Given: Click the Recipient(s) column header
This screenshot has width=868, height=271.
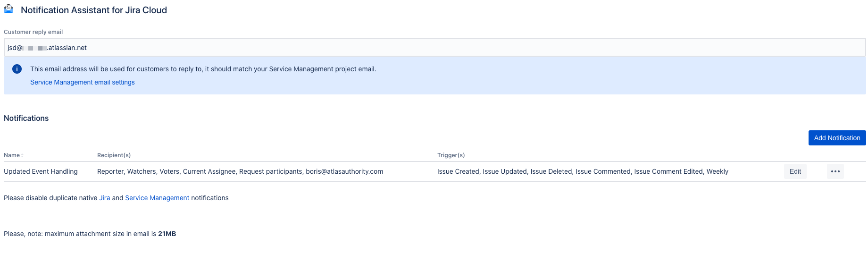Looking at the screenshot, I should coord(114,155).
